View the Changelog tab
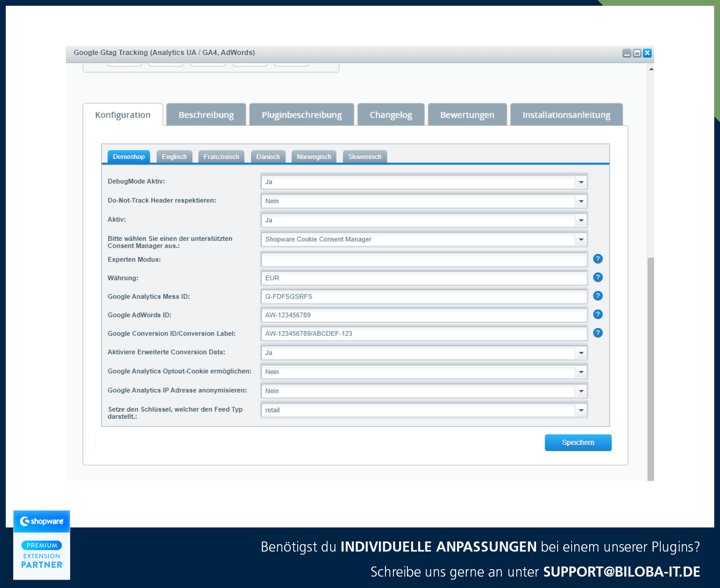720x588 pixels. coord(391,115)
